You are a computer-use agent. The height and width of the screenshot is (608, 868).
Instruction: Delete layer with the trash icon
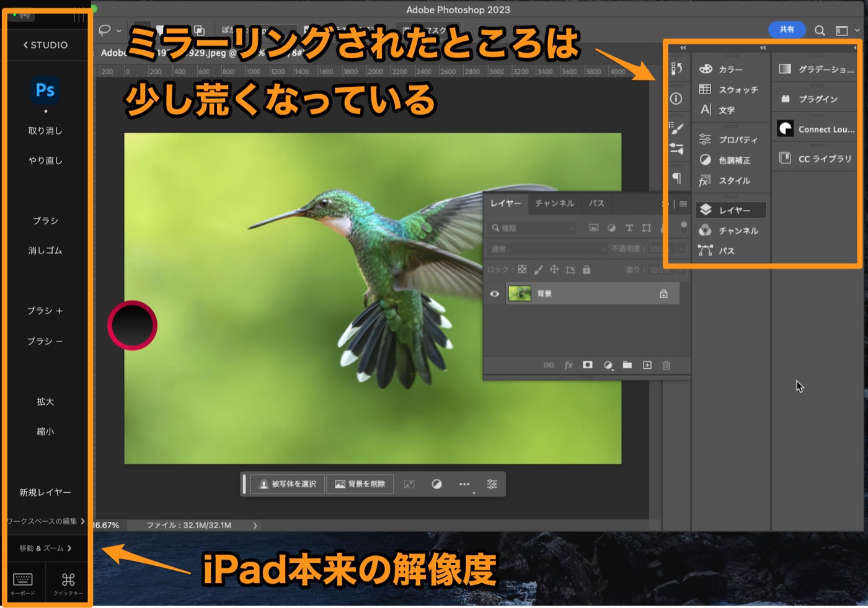click(x=666, y=365)
